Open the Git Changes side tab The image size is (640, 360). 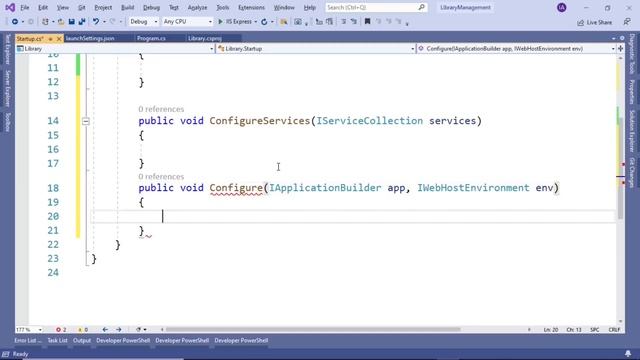[x=632, y=173]
